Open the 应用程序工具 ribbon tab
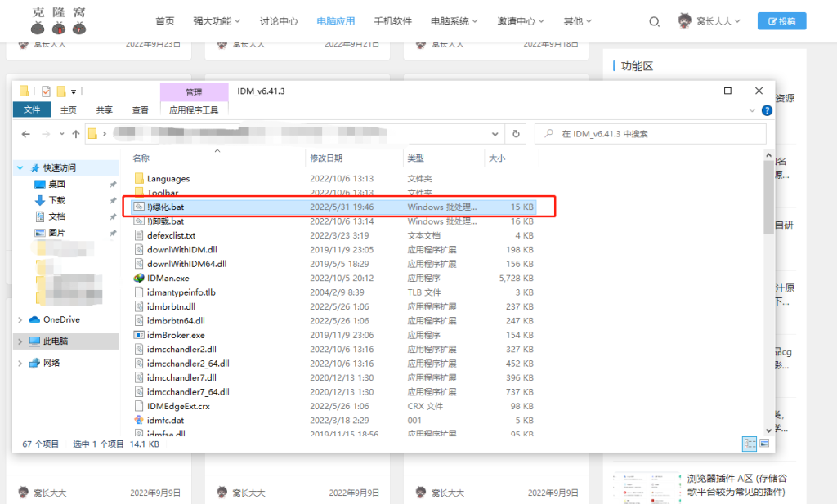This screenshot has height=504, width=837. click(x=194, y=109)
